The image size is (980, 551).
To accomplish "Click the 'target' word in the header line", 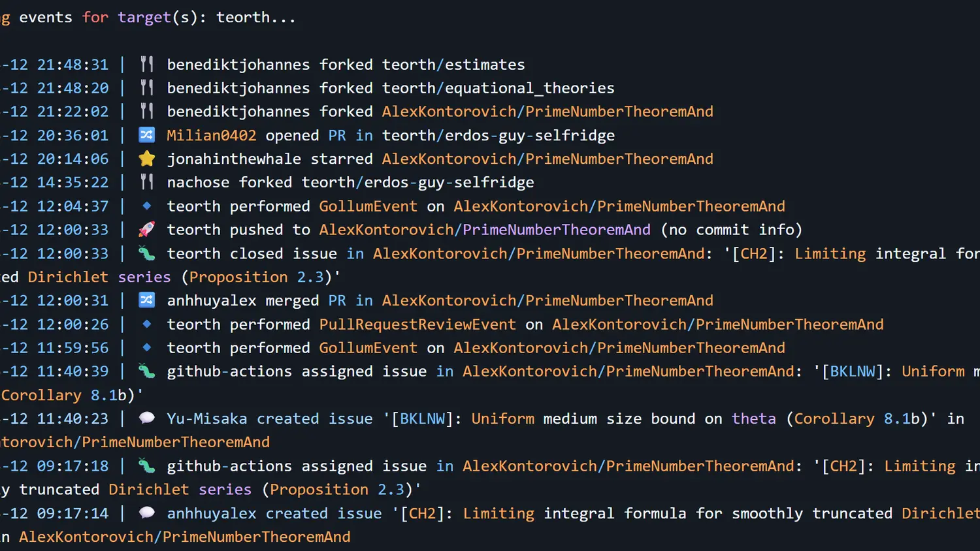I will (144, 18).
